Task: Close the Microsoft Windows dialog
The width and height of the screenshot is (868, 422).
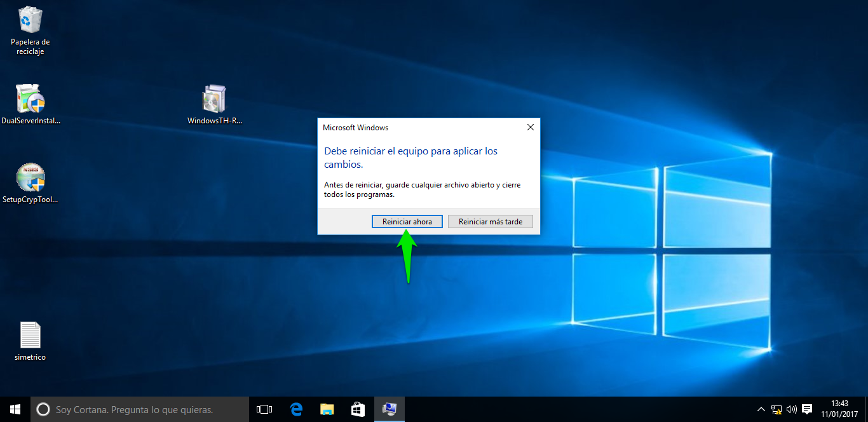Action: pyautogui.click(x=531, y=127)
